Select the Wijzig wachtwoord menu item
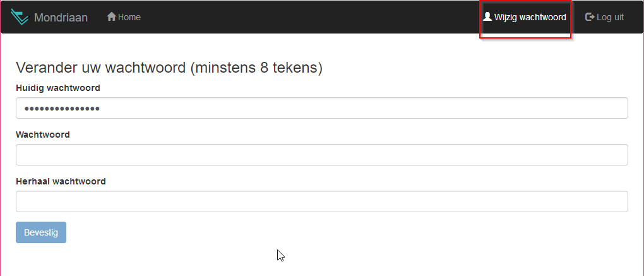The width and height of the screenshot is (644, 276). (x=525, y=17)
